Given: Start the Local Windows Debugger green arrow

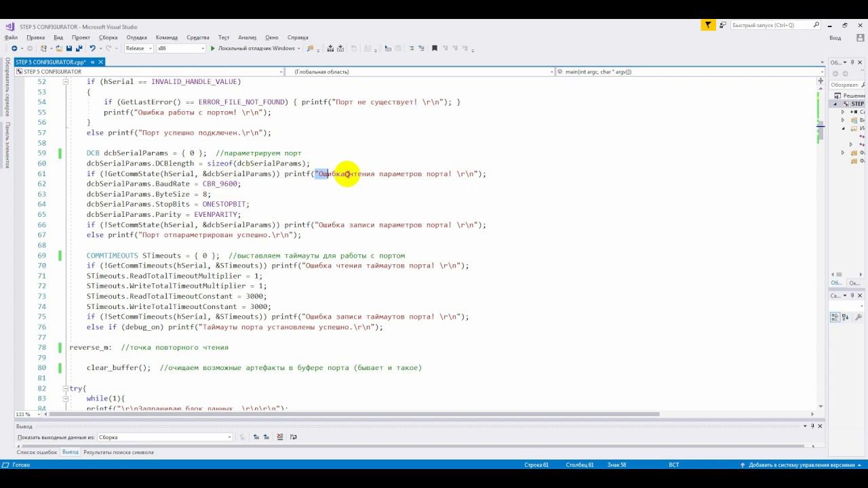Looking at the screenshot, I should 212,49.
